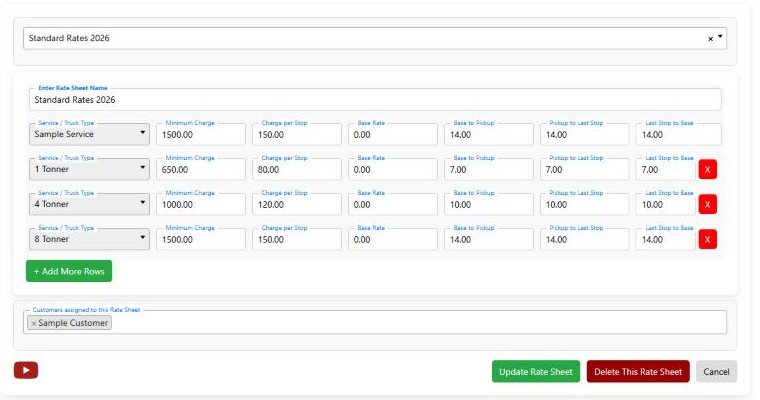
Task: Edit Minimum Charge for Sample Service row
Action: [201, 134]
